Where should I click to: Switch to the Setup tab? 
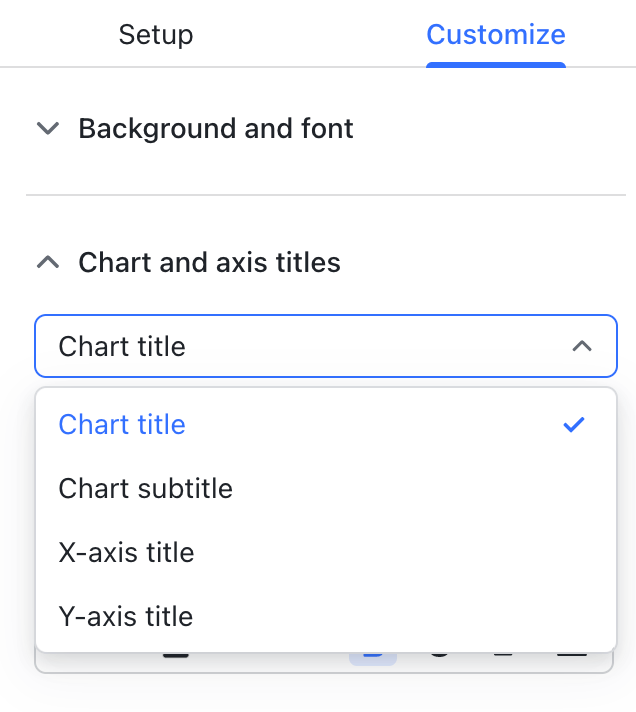click(x=156, y=35)
